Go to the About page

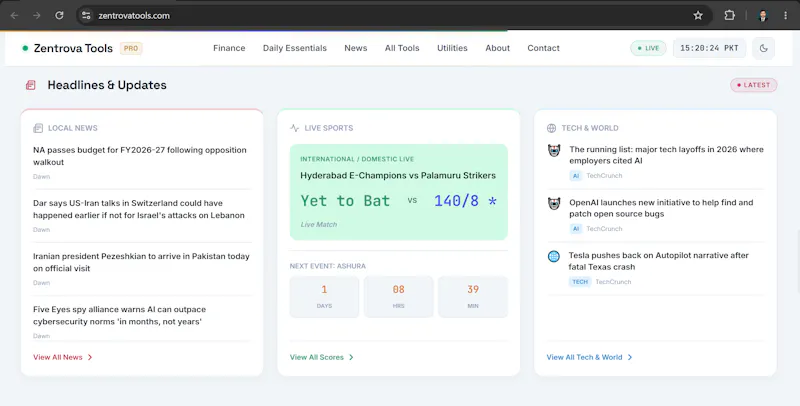tap(497, 48)
